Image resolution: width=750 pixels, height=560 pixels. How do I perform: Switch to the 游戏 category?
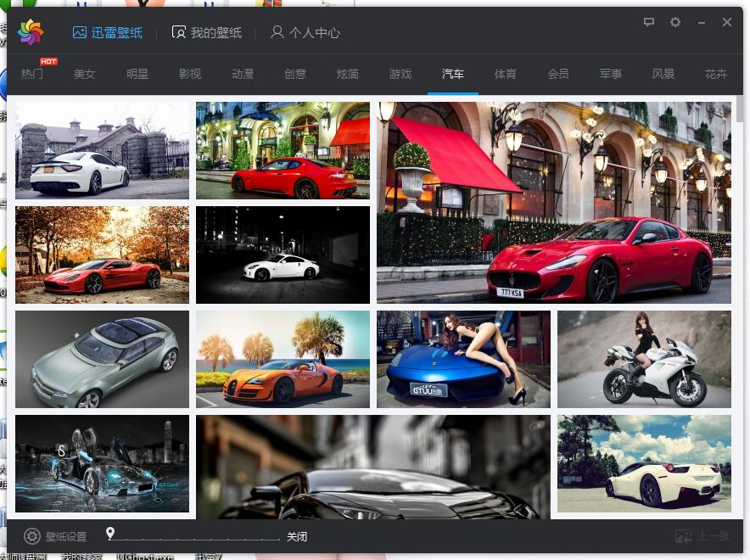tap(400, 74)
